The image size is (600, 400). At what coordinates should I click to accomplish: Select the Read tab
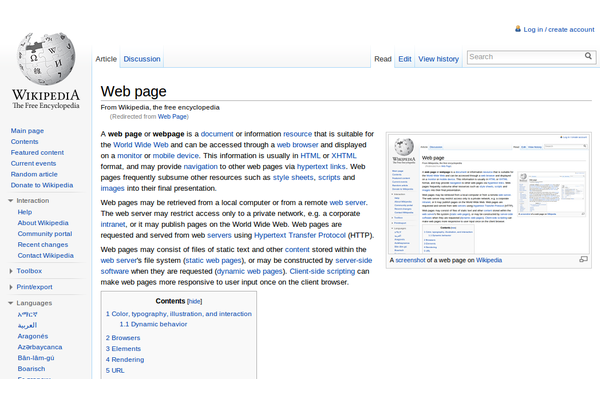383,59
